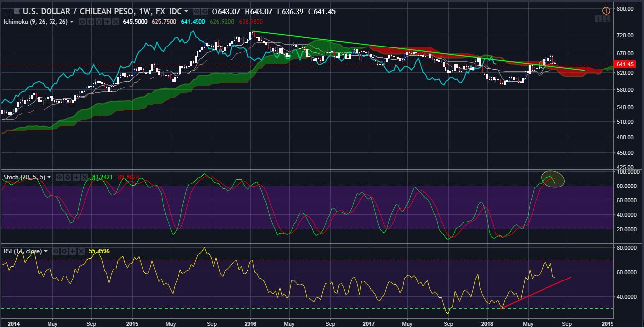Open the RSI (14, close) dropdown arrow
The width and height of the screenshot is (644, 327).
click(x=46, y=251)
